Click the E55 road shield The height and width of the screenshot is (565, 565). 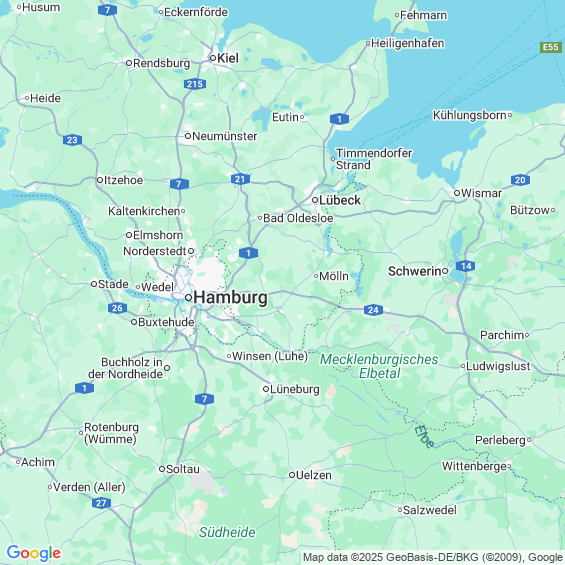551,47
